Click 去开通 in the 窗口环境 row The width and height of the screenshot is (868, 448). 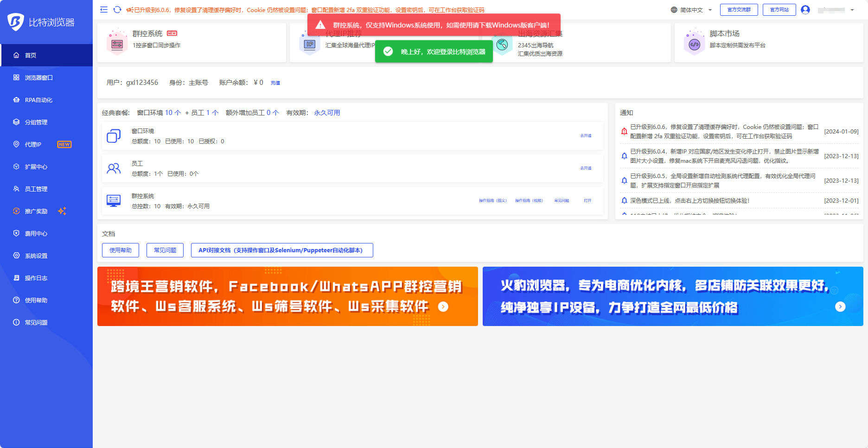[x=586, y=136]
